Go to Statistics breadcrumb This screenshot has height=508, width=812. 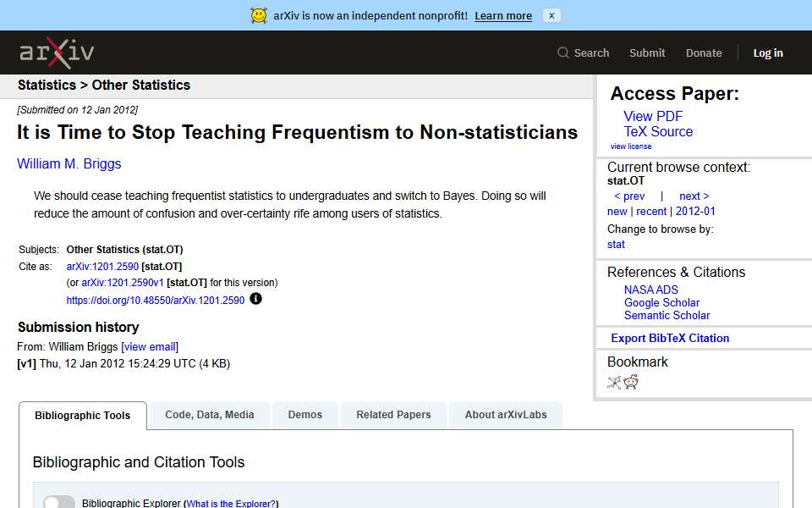pos(47,85)
